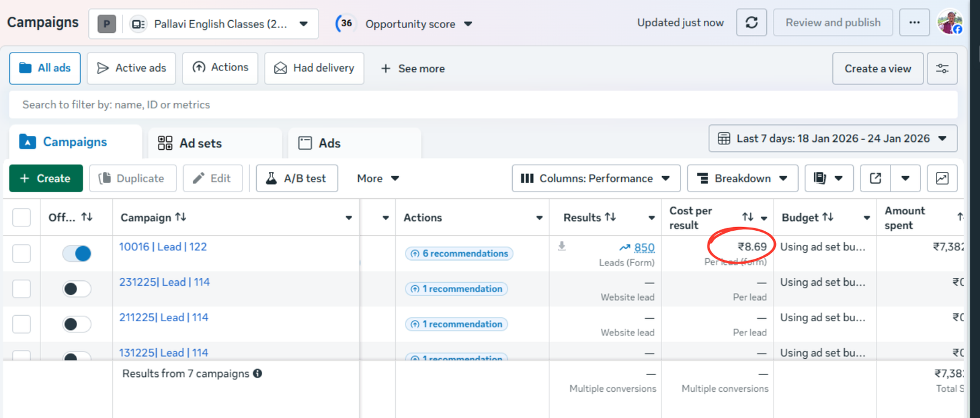Image resolution: width=980 pixels, height=418 pixels.
Task: Select the header select-all checkbox
Action: pos(21,217)
